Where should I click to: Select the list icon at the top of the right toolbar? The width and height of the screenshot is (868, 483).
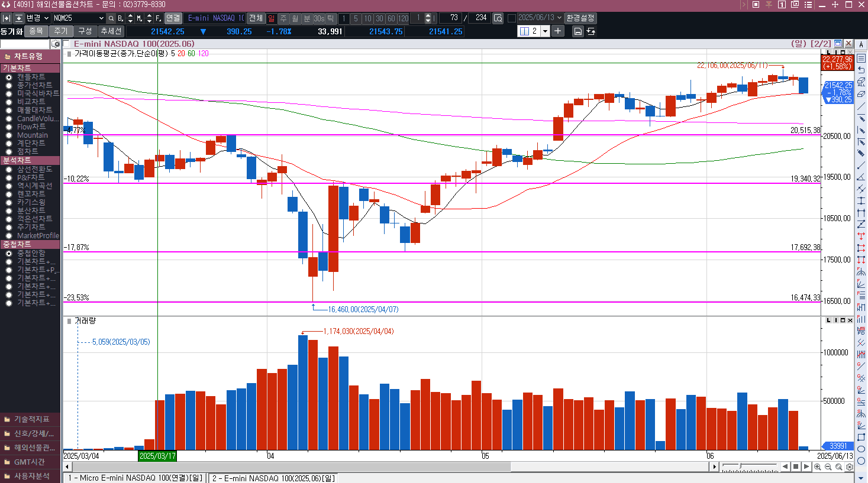click(861, 58)
